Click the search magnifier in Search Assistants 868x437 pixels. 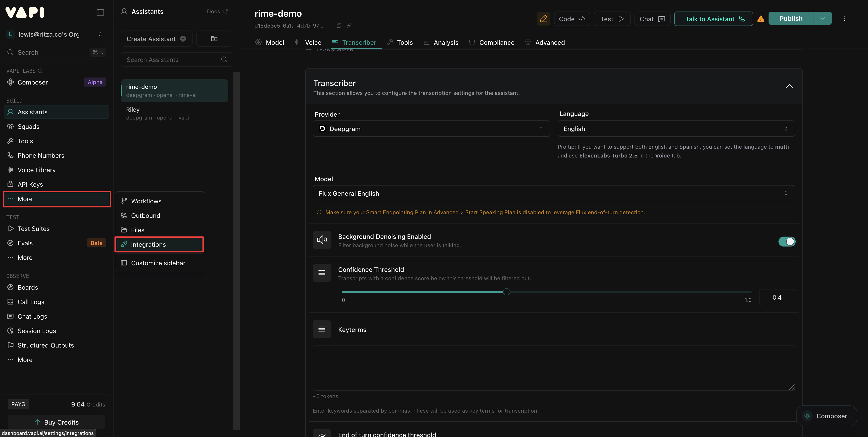click(224, 60)
